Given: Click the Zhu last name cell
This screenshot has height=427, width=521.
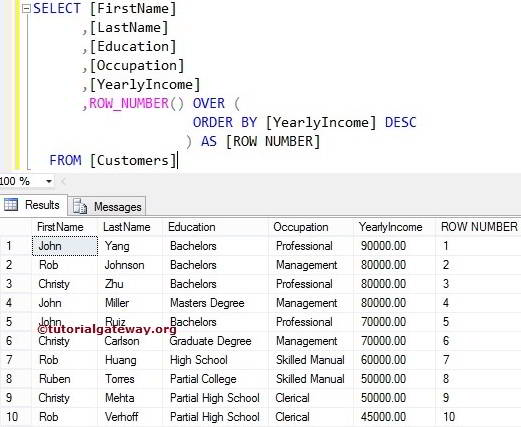Looking at the screenshot, I should point(130,284).
